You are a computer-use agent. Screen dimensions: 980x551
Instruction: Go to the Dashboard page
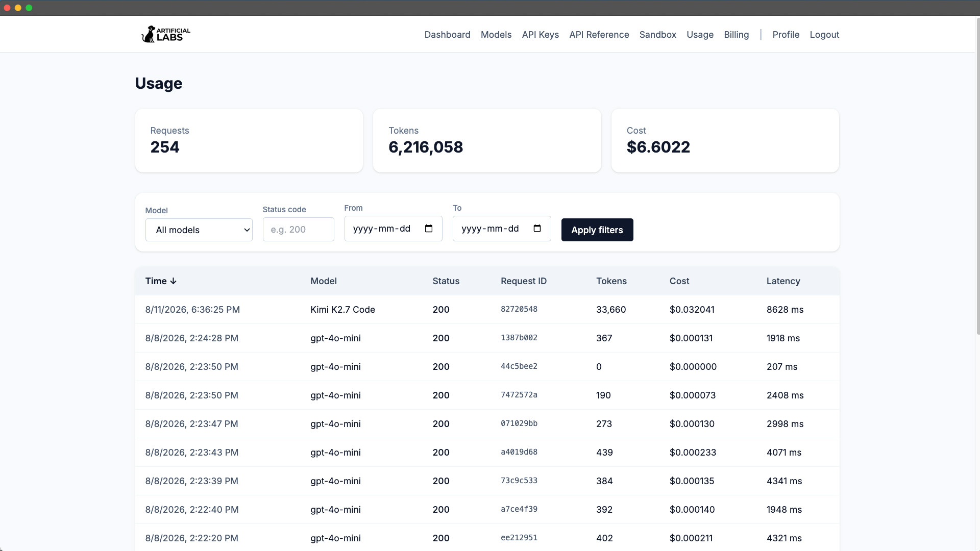[447, 35]
